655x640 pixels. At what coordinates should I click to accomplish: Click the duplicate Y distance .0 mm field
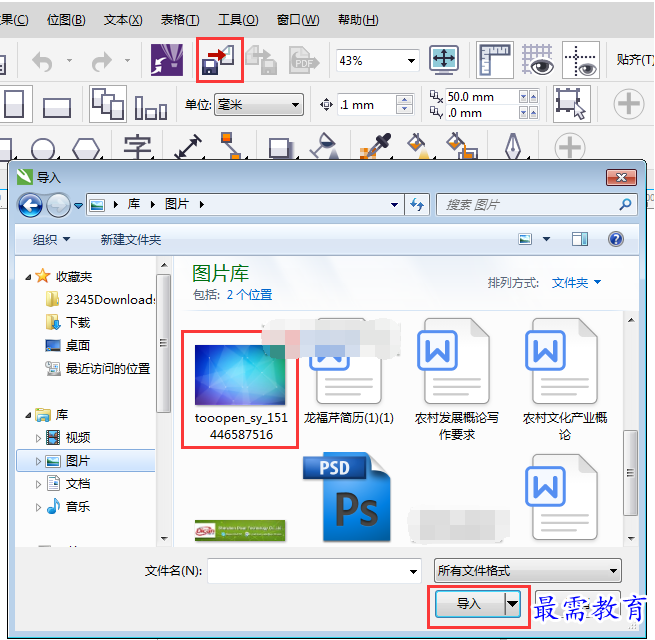(x=482, y=113)
